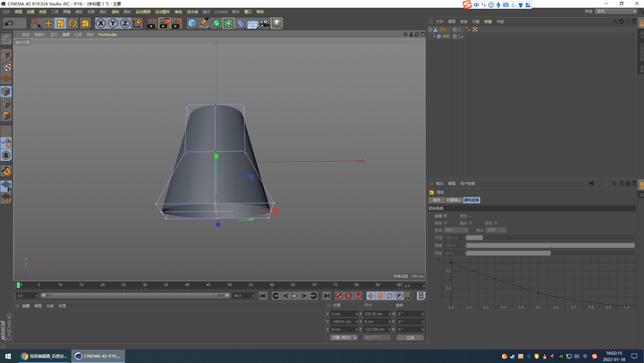Click the Render View clapperboard icon
Screen dimensions: 644x363
pos(151,23)
